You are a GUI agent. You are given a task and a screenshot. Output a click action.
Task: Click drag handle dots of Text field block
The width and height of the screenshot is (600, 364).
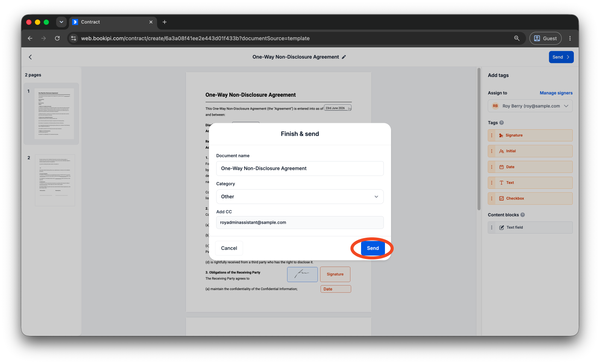click(492, 227)
